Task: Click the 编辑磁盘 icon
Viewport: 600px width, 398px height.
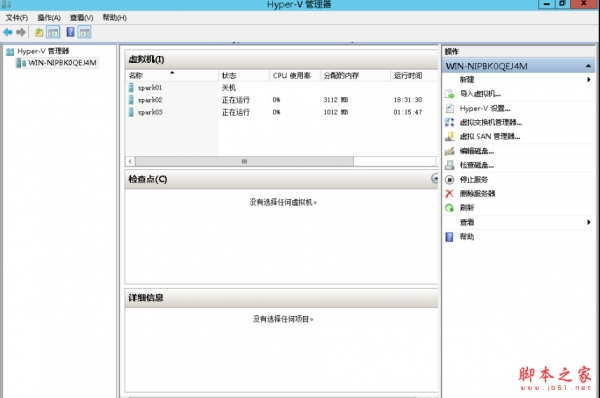Action: (450, 151)
